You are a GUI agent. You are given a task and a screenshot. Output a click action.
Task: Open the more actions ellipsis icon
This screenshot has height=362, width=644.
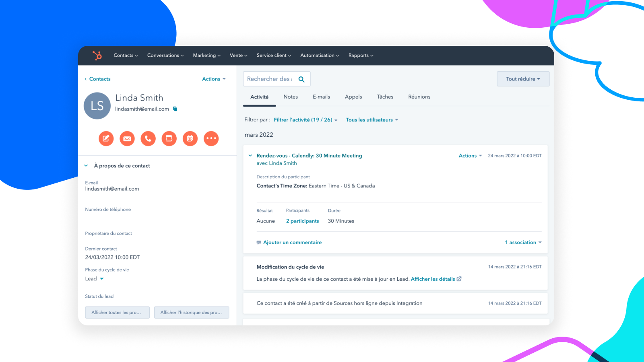point(211,138)
